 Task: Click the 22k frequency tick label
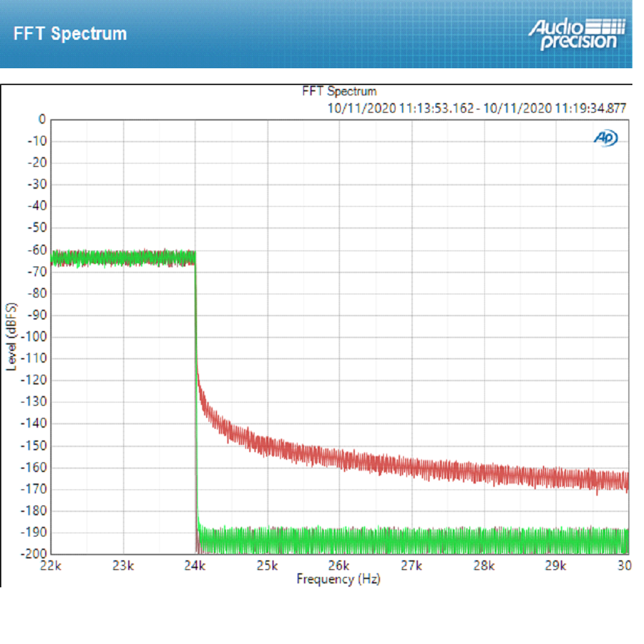[x=50, y=566]
